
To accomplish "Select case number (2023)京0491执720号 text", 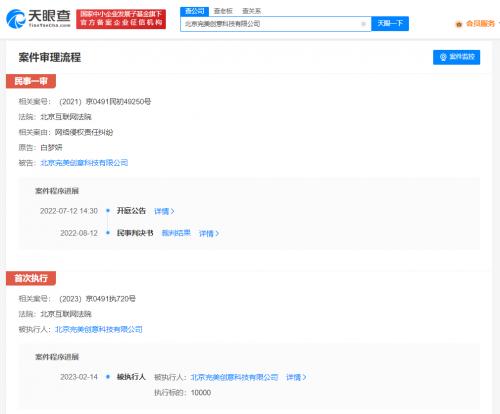I will tap(97, 299).
